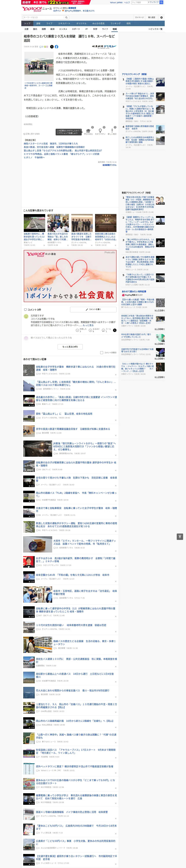Viewport: 186px width, 868px height.
Task: Open article 岐阜空襲から81年
Action: pos(72,575)
